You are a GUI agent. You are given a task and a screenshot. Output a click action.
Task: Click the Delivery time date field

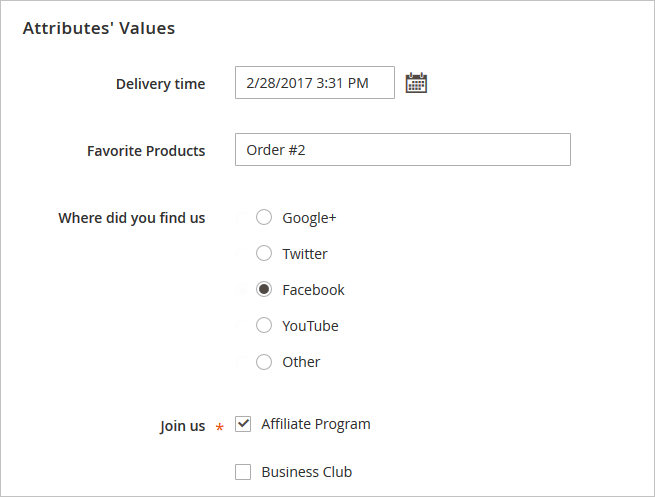(315, 83)
